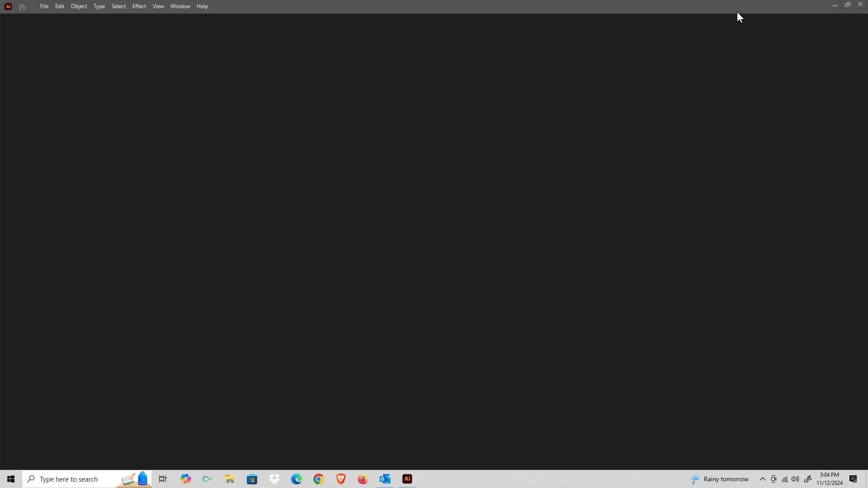Click the Illustrator Home icon

(22, 7)
